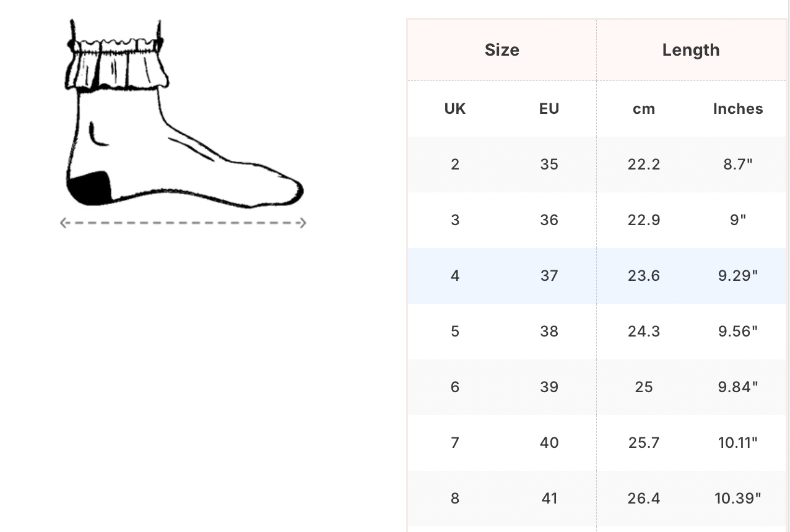Image resolution: width=790 pixels, height=532 pixels.
Task: Select UK size 2 cell
Action: pos(455,165)
